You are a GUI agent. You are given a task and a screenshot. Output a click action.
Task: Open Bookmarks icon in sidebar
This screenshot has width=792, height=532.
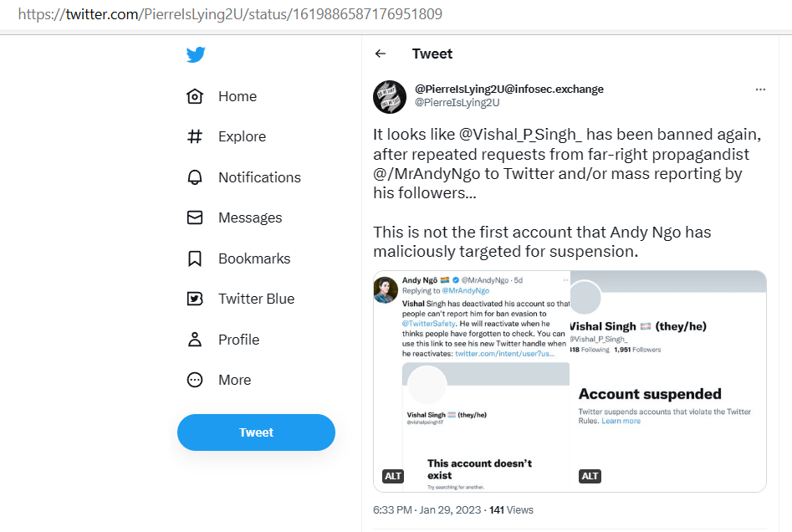(x=195, y=258)
